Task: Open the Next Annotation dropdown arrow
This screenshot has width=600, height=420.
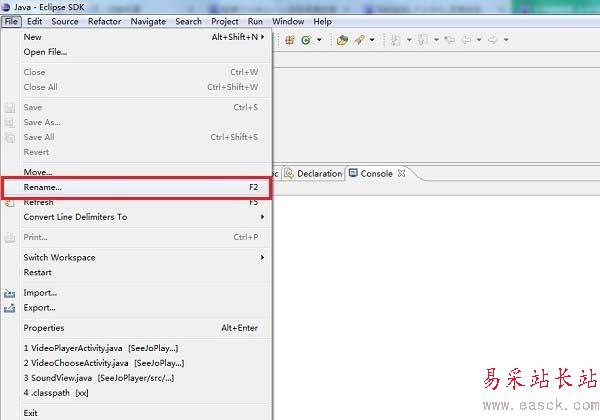Action: 409,40
